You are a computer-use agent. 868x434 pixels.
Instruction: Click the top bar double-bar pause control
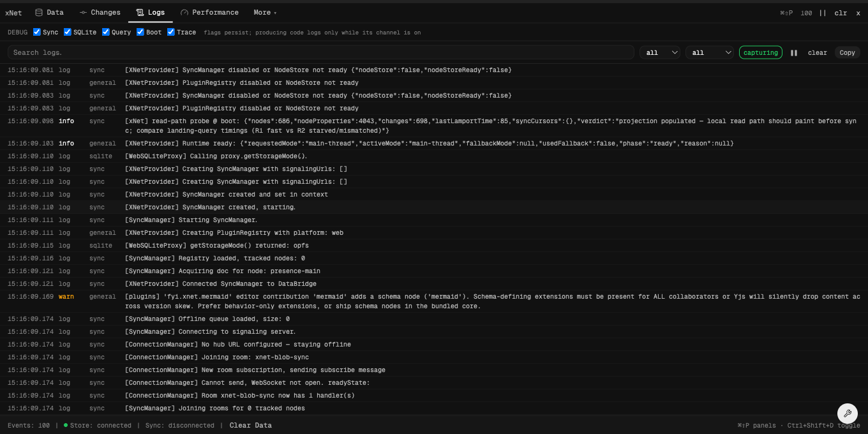pyautogui.click(x=823, y=13)
